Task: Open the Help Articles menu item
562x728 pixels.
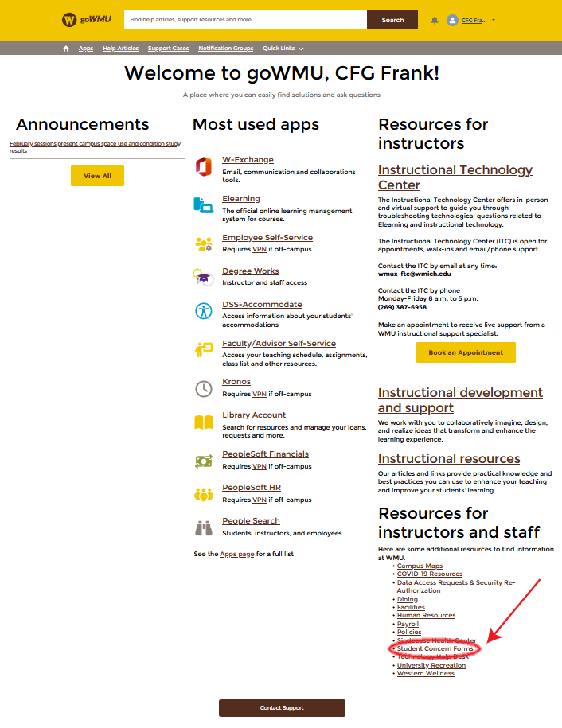Action: coord(120,49)
